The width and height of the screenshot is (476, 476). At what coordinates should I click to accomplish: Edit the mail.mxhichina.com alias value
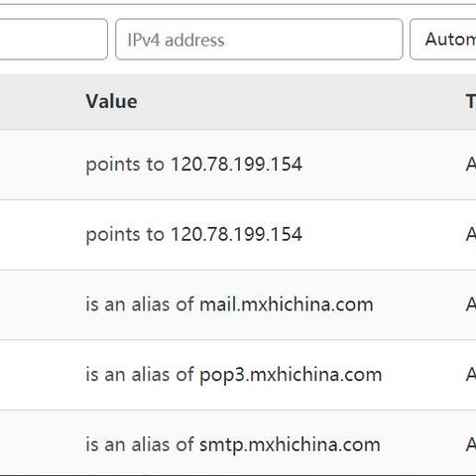[229, 304]
